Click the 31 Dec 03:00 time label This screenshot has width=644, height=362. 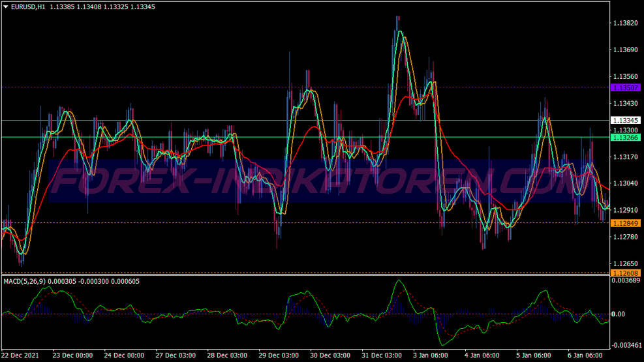382,355
